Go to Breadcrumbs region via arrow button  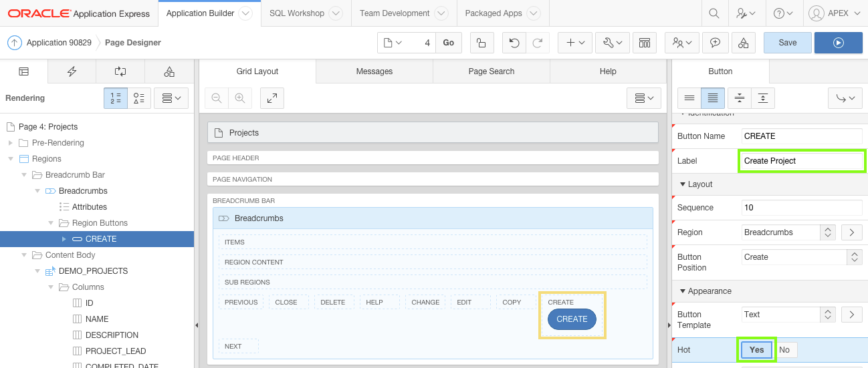click(851, 232)
